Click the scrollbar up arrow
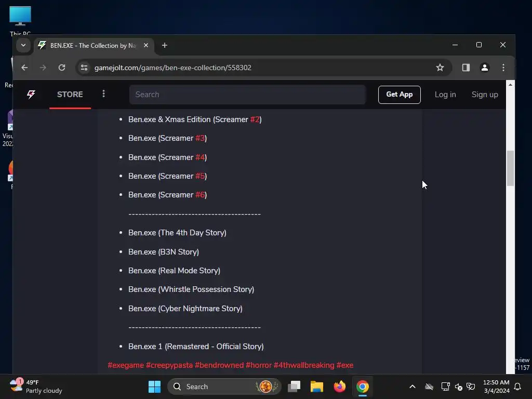Image resolution: width=532 pixels, height=399 pixels. pos(510,85)
